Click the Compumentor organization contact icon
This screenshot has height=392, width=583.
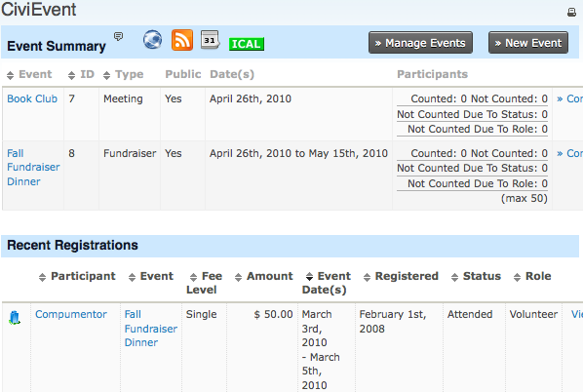click(14, 317)
